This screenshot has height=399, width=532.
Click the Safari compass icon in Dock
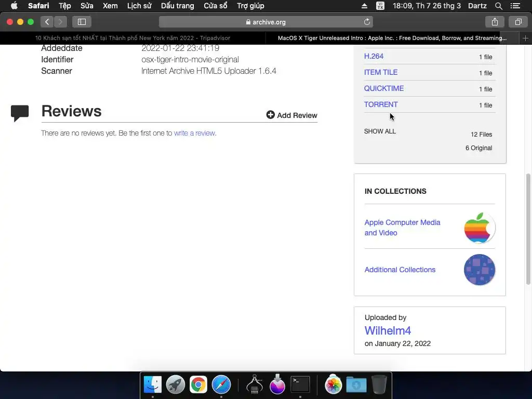[221, 385]
